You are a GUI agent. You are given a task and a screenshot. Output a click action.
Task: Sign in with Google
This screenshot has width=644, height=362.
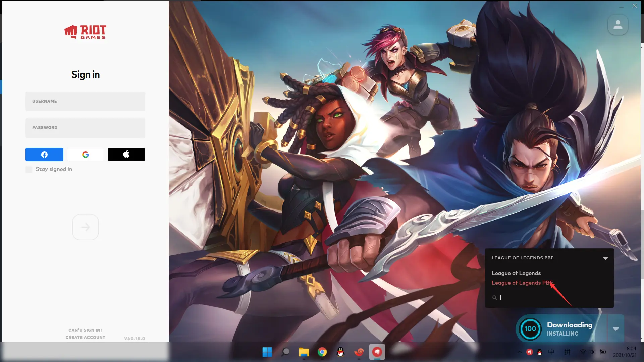[86, 155]
